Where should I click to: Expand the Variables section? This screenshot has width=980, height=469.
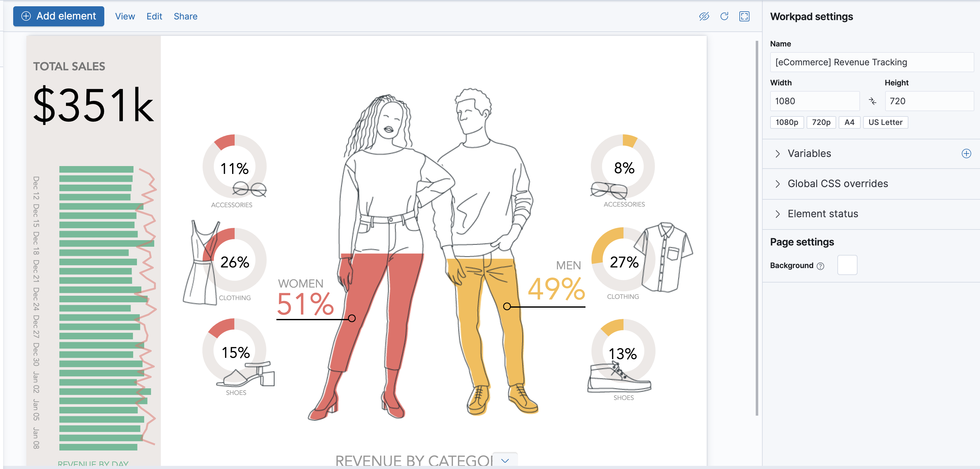[x=809, y=154]
